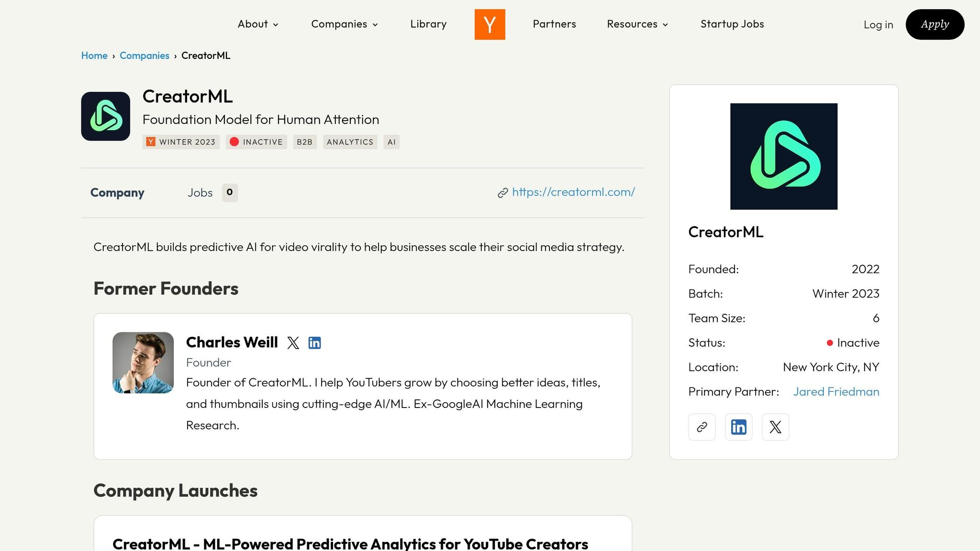Open CreatorML LinkedIn icon in sidebar card
Viewport: 980px width, 551px height.
coord(739,427)
